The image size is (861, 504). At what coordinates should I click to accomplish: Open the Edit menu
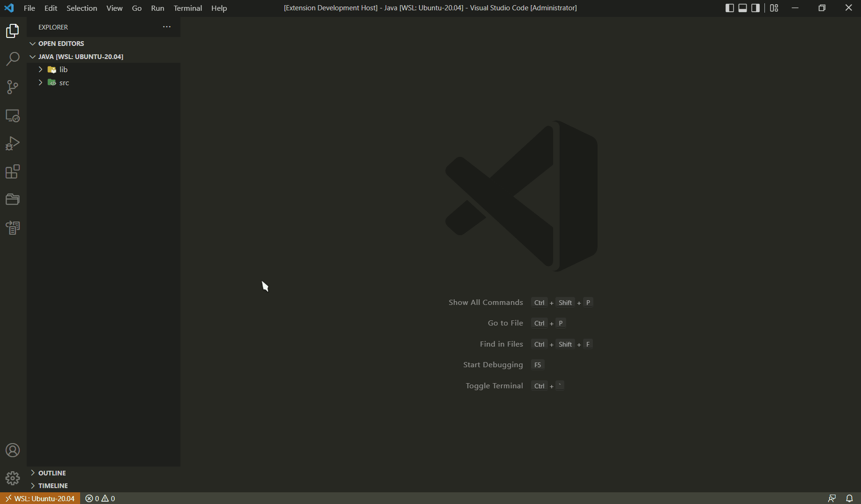click(51, 8)
